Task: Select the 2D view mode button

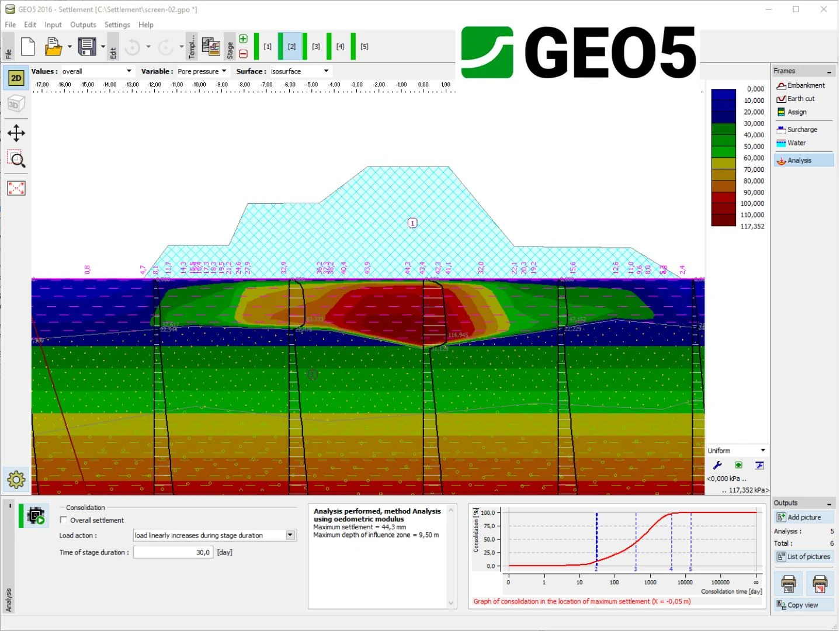Action: click(16, 78)
